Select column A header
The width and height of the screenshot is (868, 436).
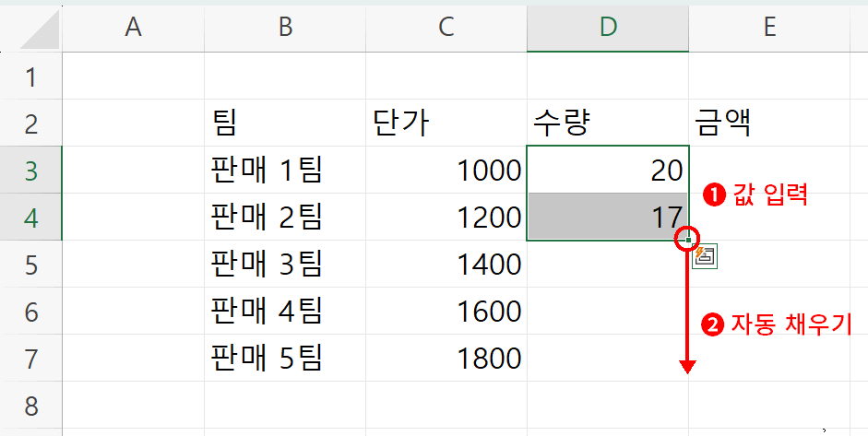133,27
